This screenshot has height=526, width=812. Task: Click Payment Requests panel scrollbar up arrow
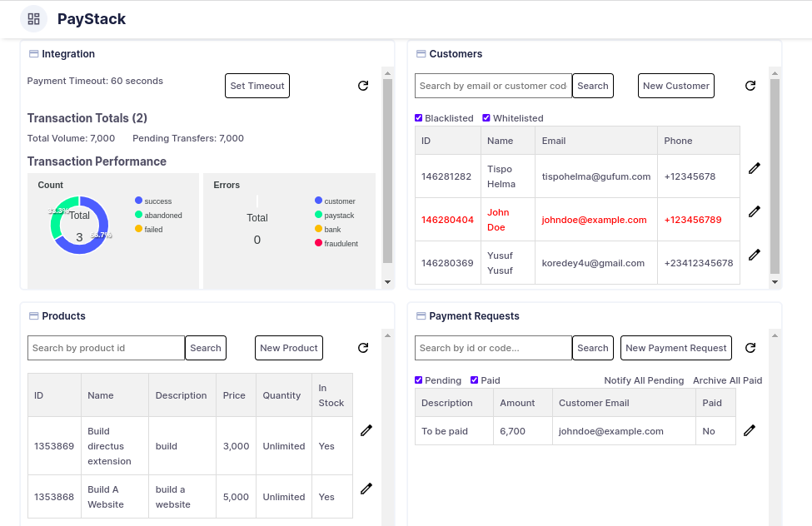pyautogui.click(x=775, y=335)
